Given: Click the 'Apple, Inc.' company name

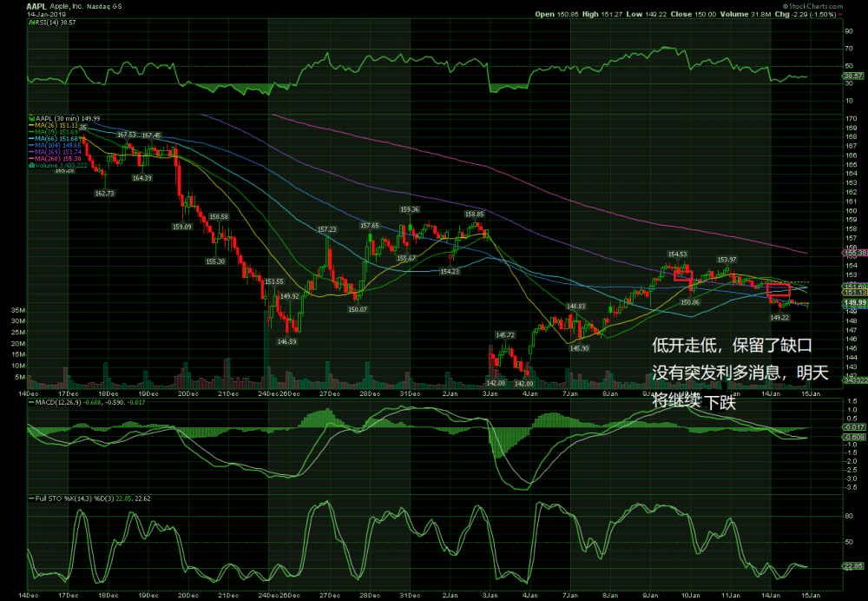Looking at the screenshot, I should (66, 6).
